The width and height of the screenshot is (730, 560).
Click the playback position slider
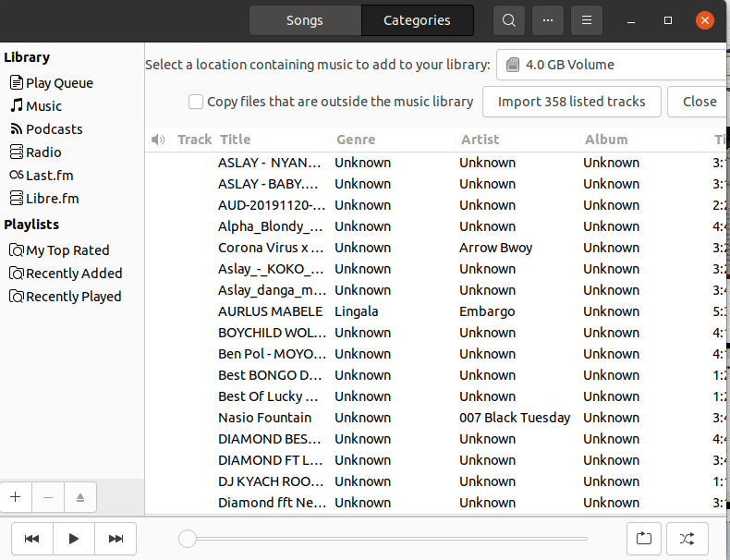(388, 539)
